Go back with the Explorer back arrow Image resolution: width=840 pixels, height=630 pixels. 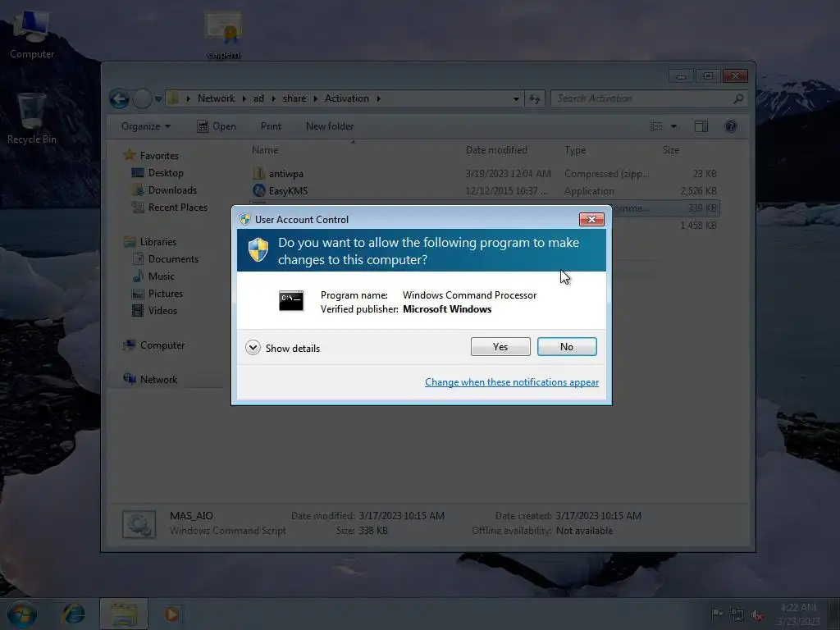(x=120, y=98)
